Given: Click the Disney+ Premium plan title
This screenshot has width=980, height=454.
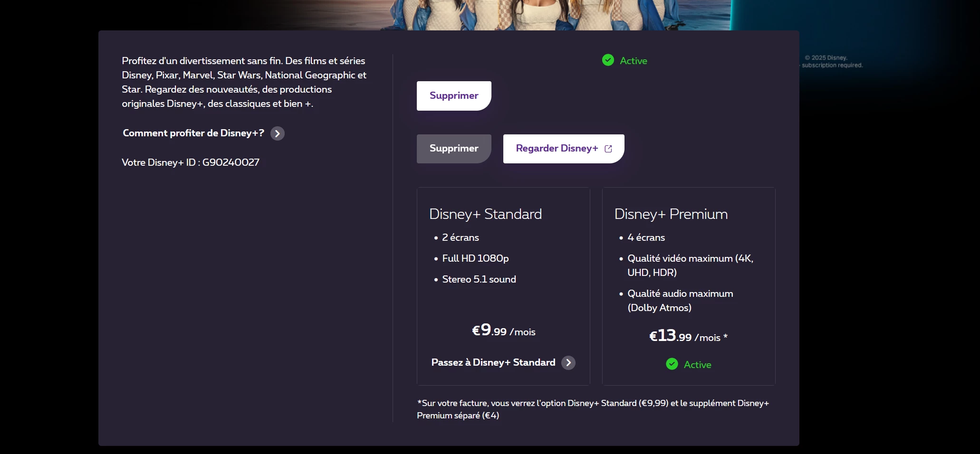Looking at the screenshot, I should [671, 214].
